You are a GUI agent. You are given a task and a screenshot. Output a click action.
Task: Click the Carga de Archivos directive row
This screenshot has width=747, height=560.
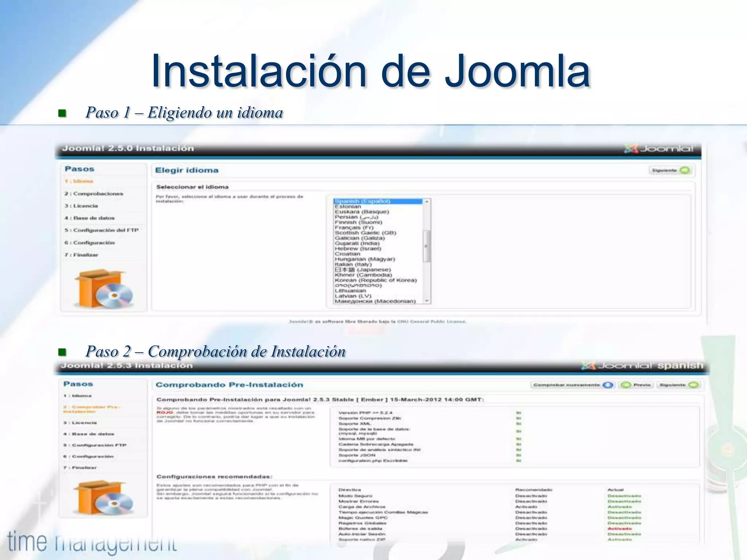(x=489, y=507)
